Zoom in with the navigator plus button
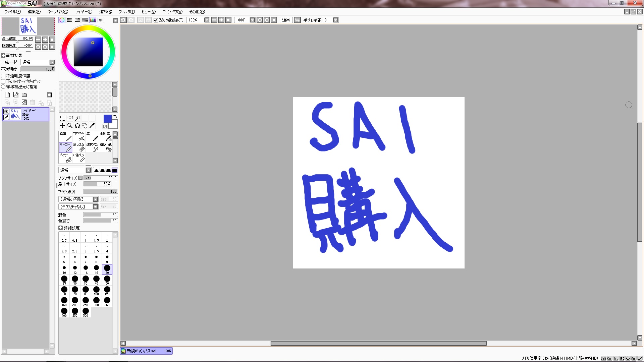Image resolution: width=644 pixels, height=362 pixels. click(x=45, y=40)
